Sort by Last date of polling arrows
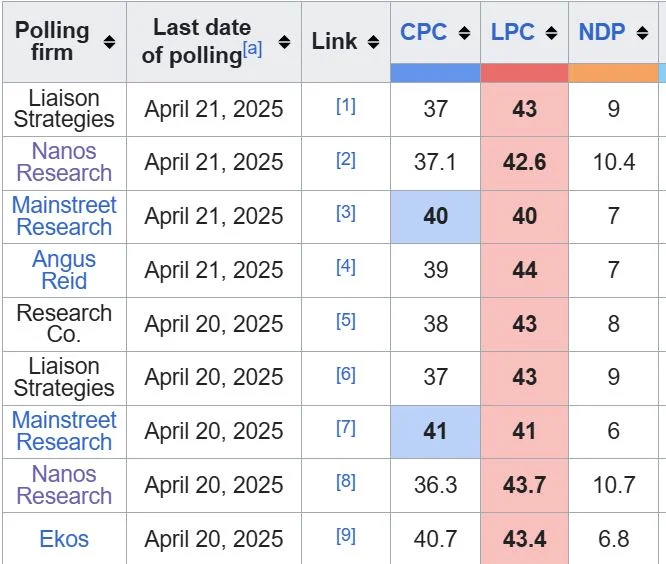 point(284,42)
